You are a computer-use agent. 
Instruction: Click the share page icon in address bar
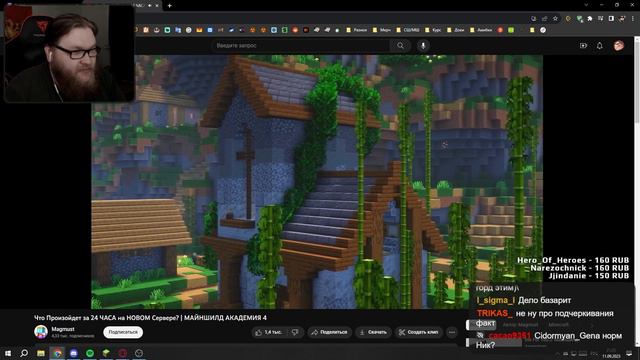pyautogui.click(x=544, y=18)
